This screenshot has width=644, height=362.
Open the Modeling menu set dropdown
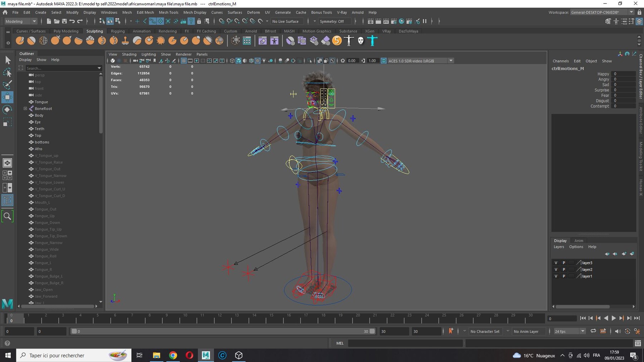pos(21,21)
